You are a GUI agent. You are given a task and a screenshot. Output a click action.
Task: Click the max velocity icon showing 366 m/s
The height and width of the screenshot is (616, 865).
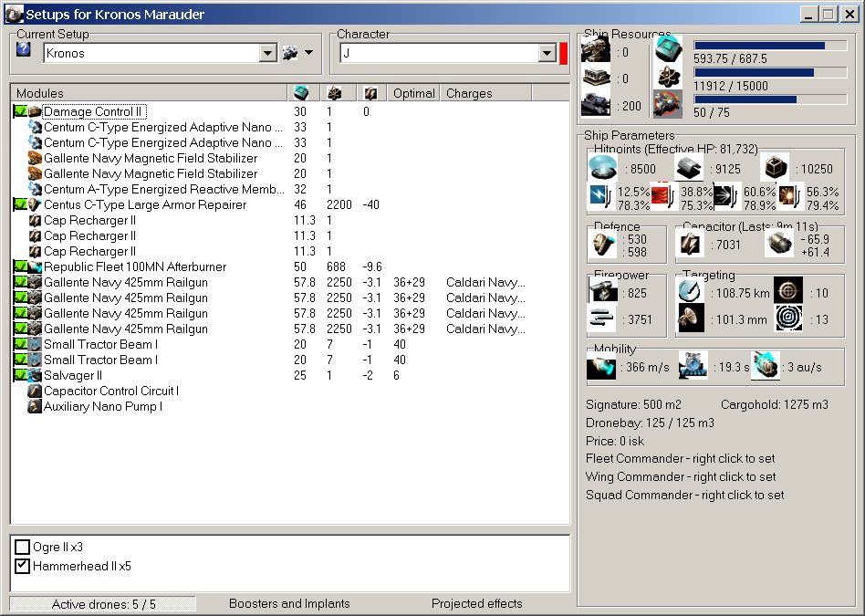601,367
